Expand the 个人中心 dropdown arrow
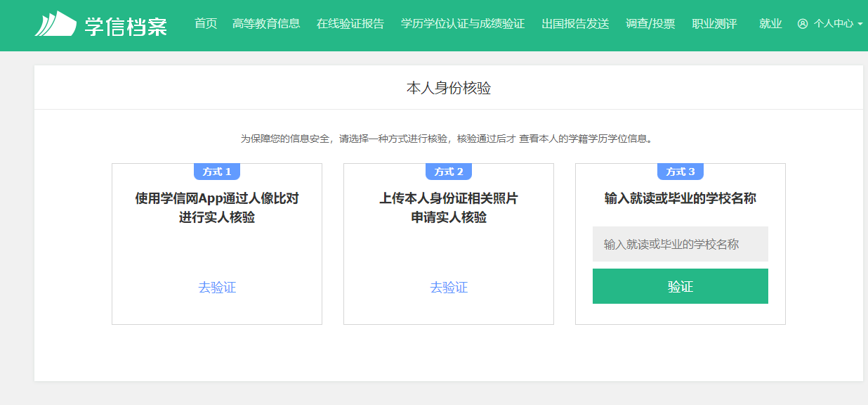The height and width of the screenshot is (405, 868). pos(860,24)
